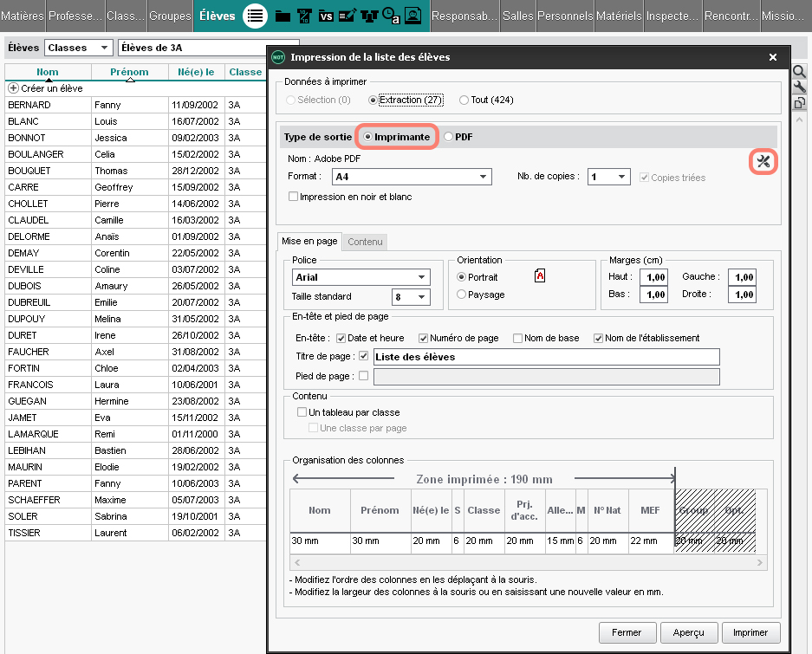Toggle the Titre de page checkbox
812x654 pixels.
pos(363,356)
